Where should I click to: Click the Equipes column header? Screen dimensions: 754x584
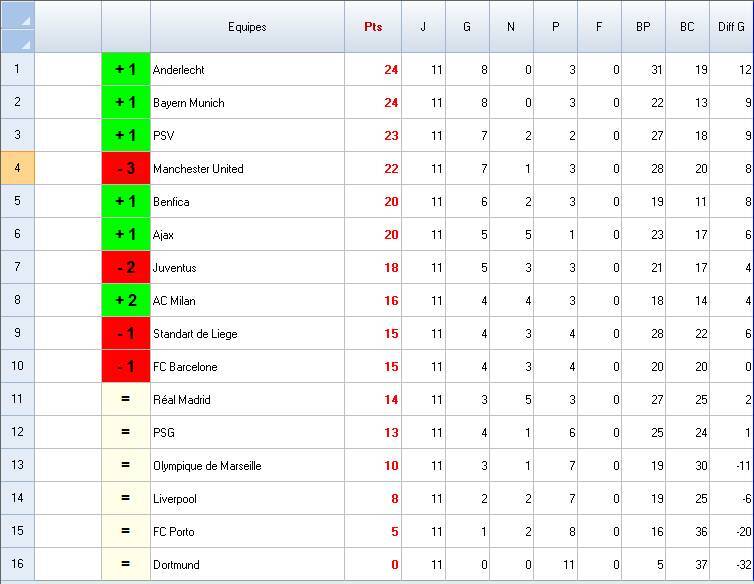point(247,27)
